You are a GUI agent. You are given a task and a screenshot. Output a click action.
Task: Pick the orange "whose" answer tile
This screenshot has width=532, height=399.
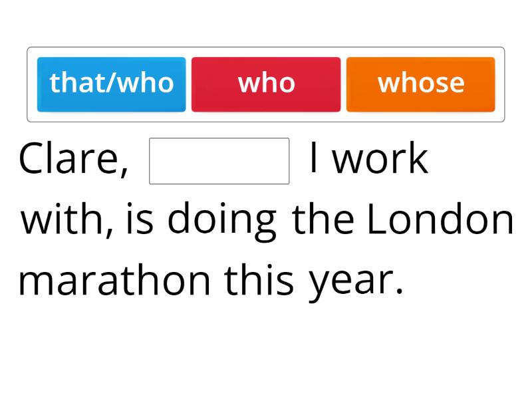421,84
